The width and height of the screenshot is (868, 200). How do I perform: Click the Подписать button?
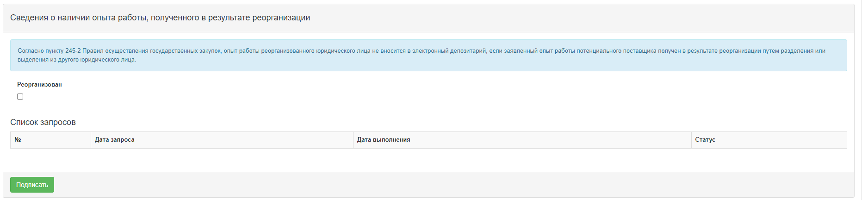[x=32, y=185]
